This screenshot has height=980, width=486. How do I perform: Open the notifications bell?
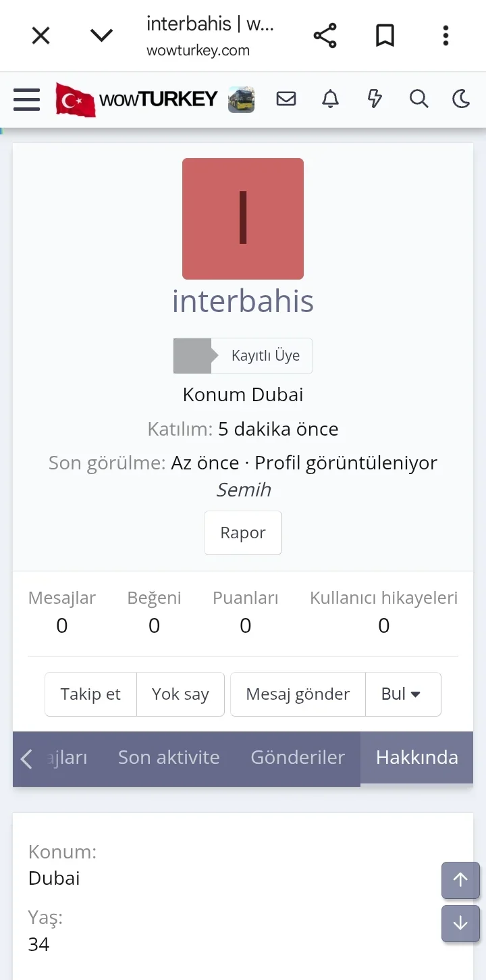(x=330, y=99)
